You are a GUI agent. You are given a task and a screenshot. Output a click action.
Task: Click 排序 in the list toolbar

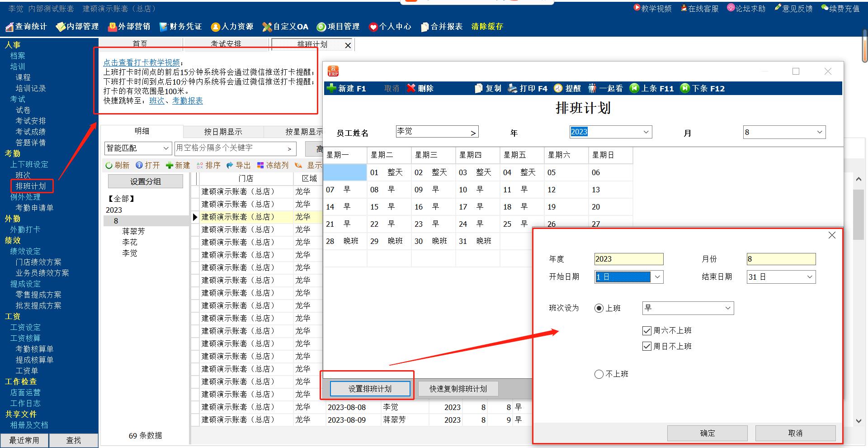pos(208,165)
